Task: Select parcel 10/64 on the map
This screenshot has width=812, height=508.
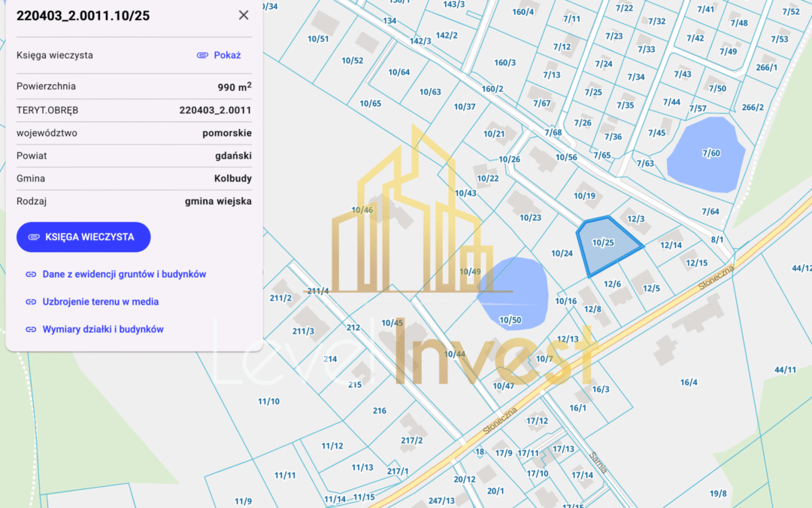Action: [398, 72]
